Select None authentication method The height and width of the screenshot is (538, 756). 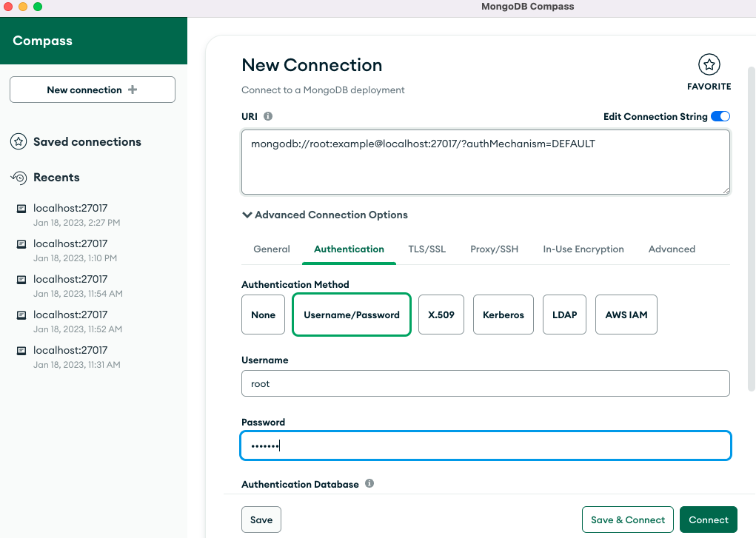point(264,315)
